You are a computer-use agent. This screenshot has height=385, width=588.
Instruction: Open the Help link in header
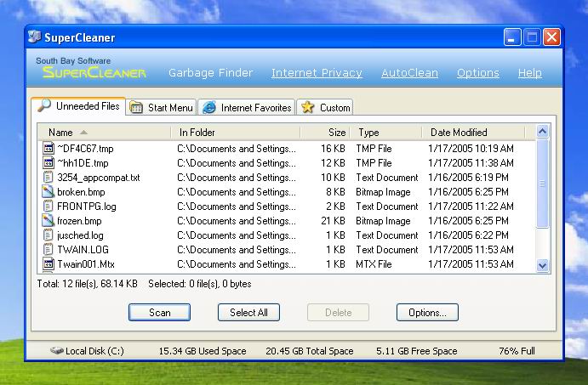pyautogui.click(x=529, y=73)
